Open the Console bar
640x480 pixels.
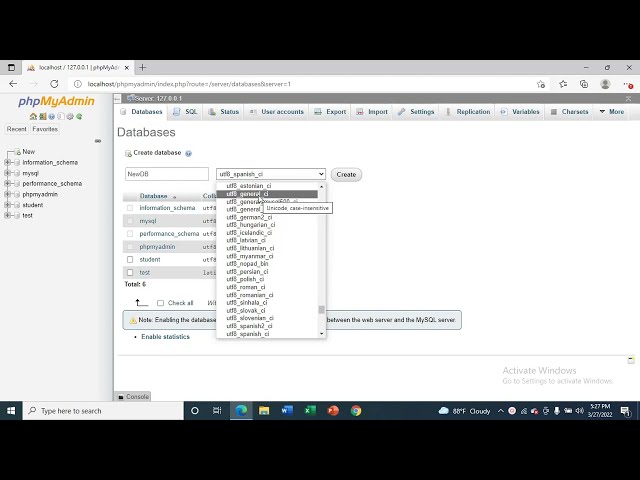click(x=133, y=396)
